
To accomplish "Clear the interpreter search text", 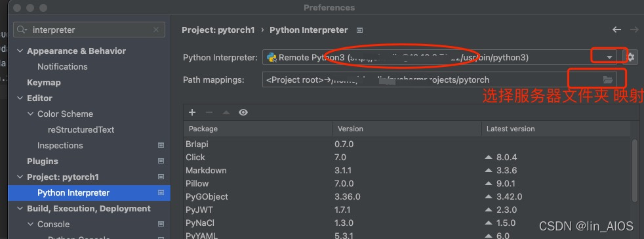I will coord(155,30).
